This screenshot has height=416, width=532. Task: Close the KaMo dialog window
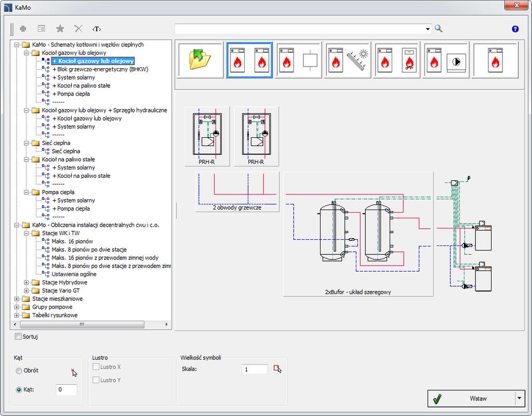(x=516, y=5)
